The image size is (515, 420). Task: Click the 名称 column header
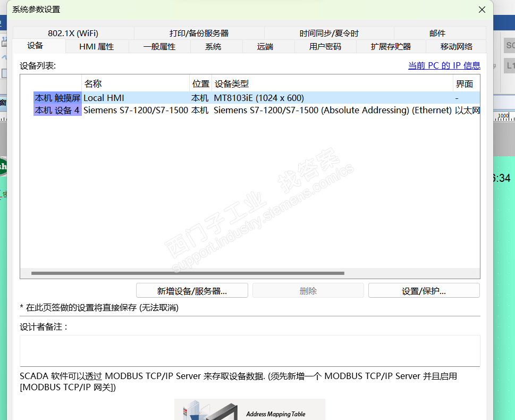coord(136,83)
